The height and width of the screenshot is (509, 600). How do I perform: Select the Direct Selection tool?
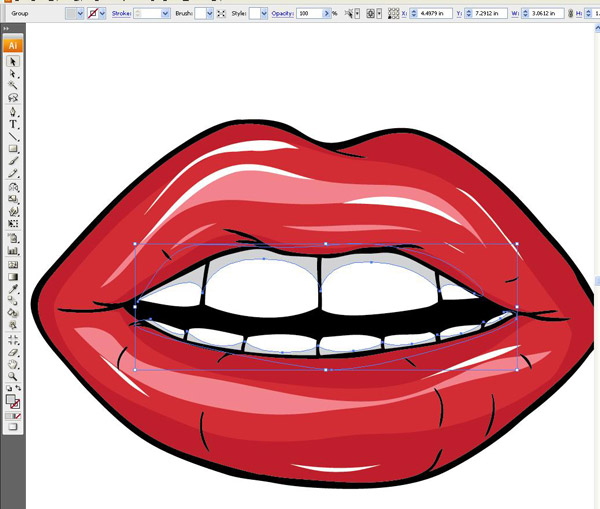point(14,74)
